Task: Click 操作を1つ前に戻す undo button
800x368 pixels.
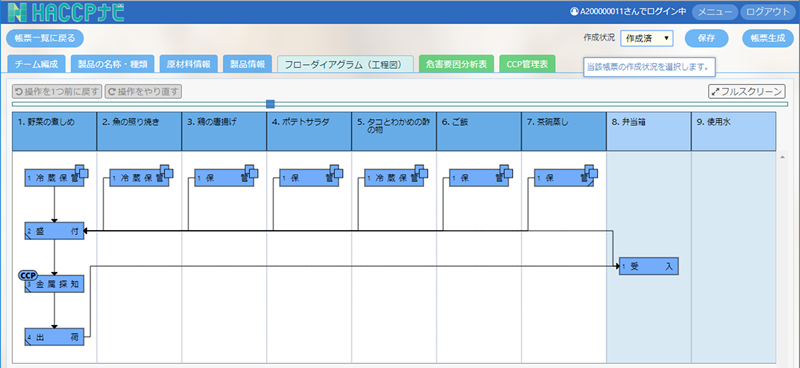Action: (x=57, y=92)
